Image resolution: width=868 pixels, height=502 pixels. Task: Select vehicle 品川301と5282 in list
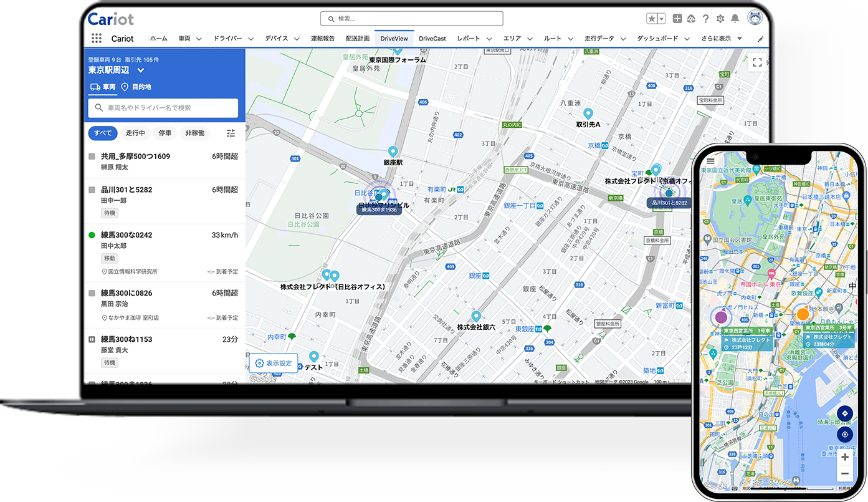point(163,201)
